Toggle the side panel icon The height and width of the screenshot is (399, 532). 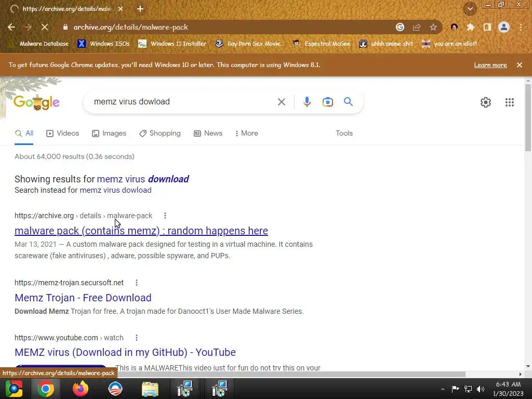tap(487, 27)
